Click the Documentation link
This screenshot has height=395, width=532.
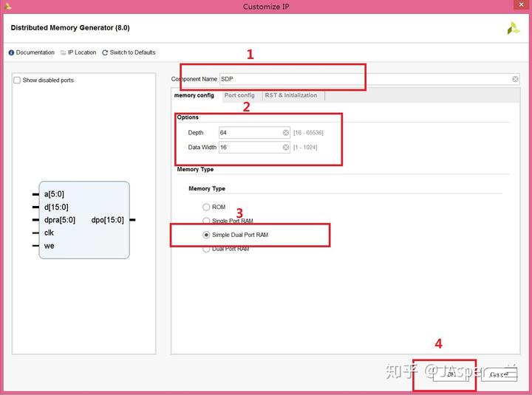pos(35,52)
